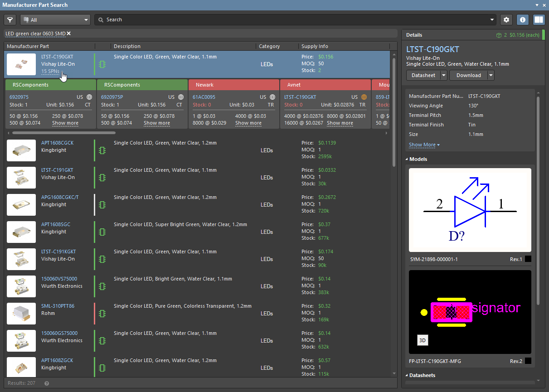Image resolution: width=549 pixels, height=392 pixels.
Task: Click component icon for APT1608CGCK row
Action: 102,150
